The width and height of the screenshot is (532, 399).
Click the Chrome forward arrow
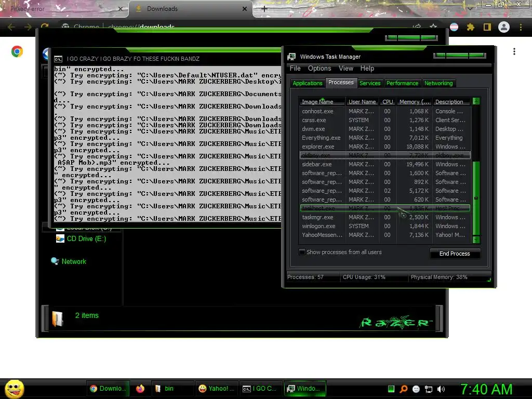pyautogui.click(x=28, y=27)
